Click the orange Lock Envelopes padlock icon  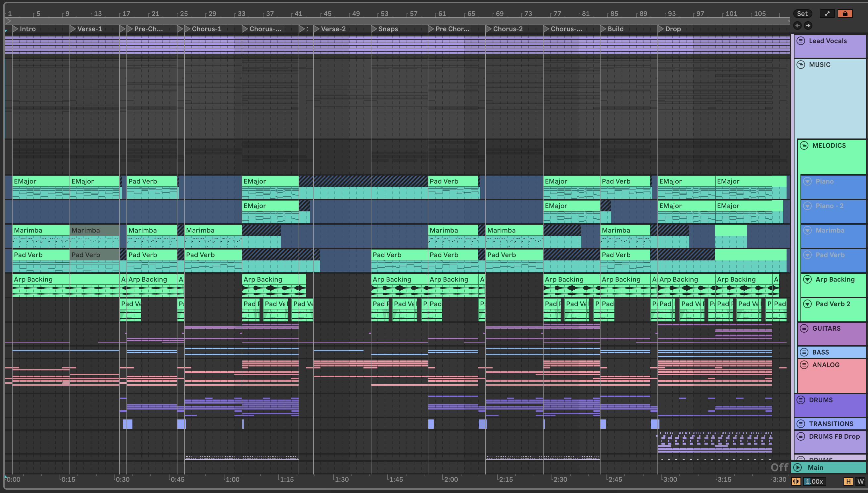tap(845, 14)
